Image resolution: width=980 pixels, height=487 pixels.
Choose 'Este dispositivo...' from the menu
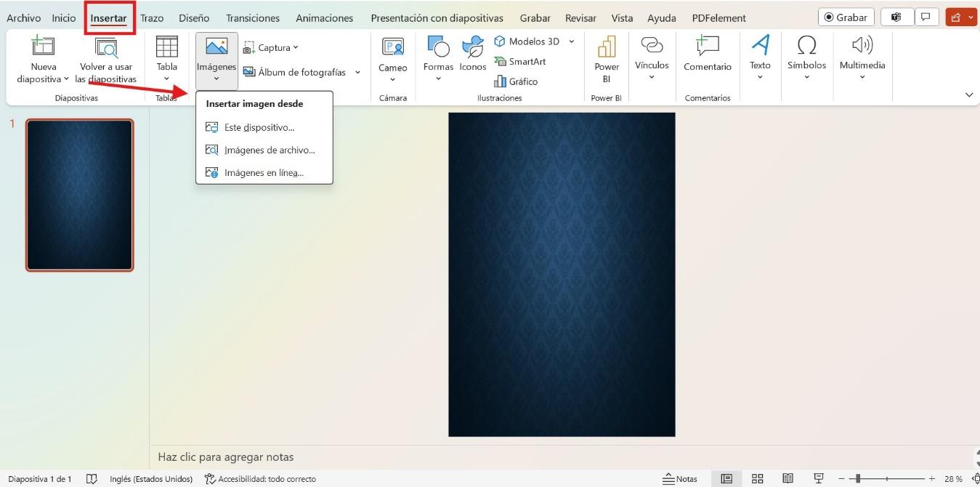point(259,126)
